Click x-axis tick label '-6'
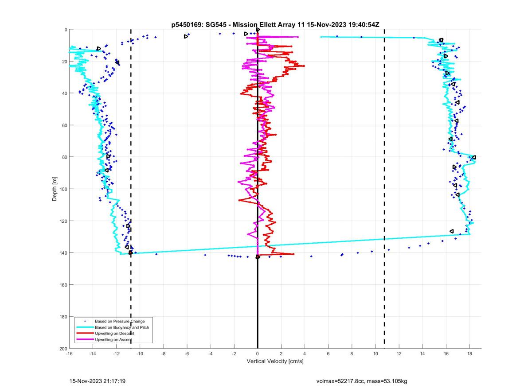This screenshot has width=532, height=392. (x=187, y=353)
